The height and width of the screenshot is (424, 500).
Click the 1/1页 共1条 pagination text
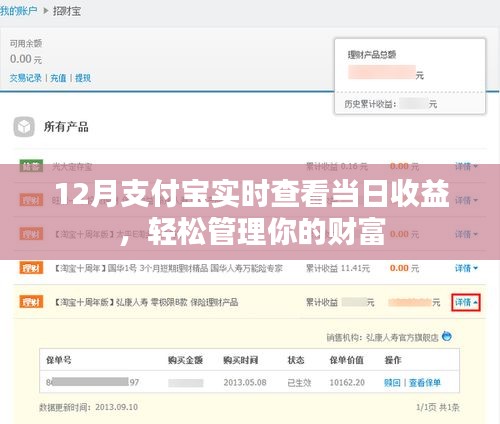438,407
